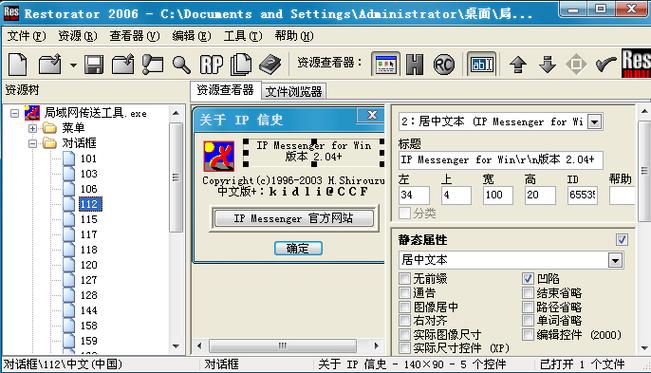Close the 关于 IP 信史 preview dialog
The width and height of the screenshot is (651, 373).
(372, 115)
